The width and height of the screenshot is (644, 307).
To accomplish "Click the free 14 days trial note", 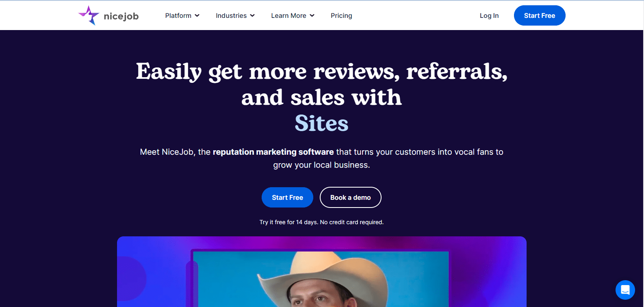I will [321, 222].
